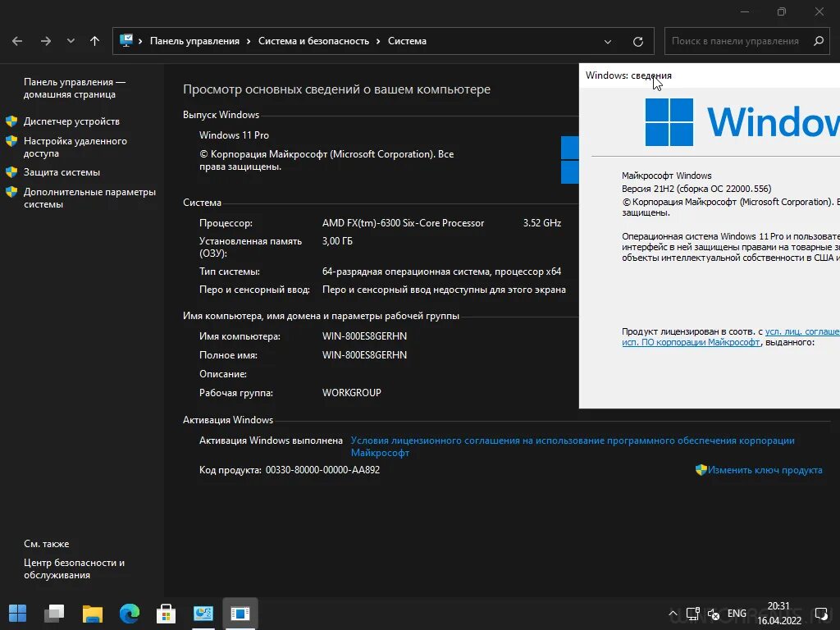
Task: Open File Explorer from the taskbar
Action: (92, 614)
